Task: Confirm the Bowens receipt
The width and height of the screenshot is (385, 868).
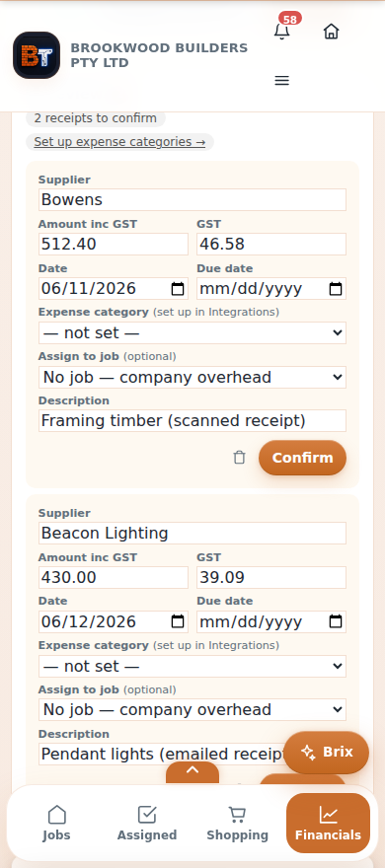Action: click(302, 458)
